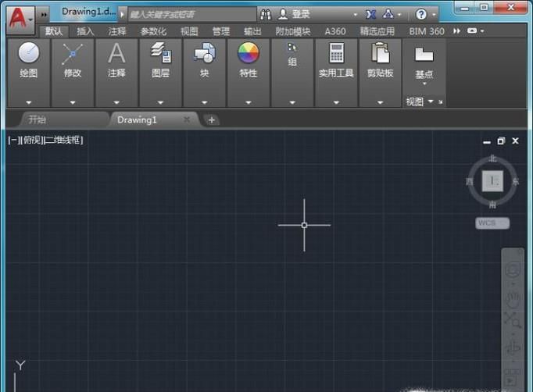Open the 参数化 (Parametric) ribbon tab

click(154, 31)
